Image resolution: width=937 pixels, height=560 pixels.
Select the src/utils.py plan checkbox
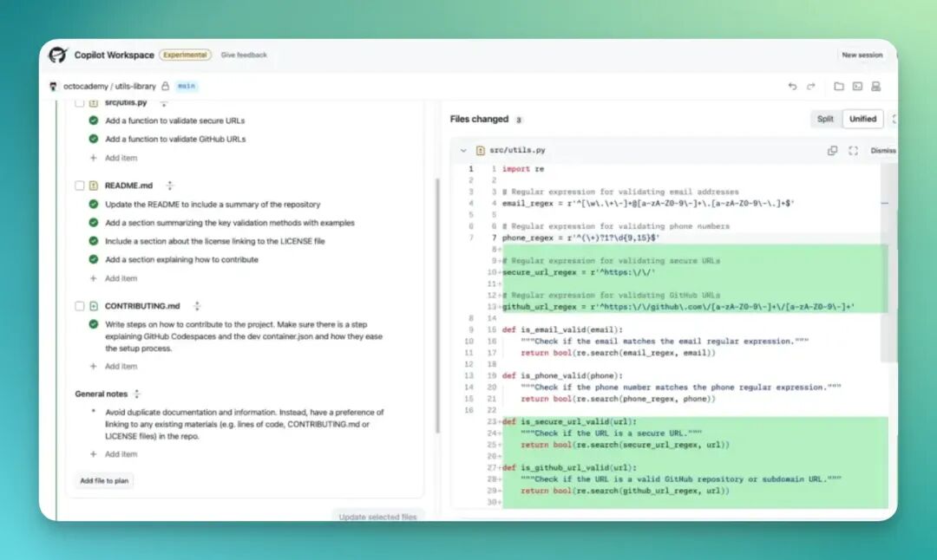[80, 102]
